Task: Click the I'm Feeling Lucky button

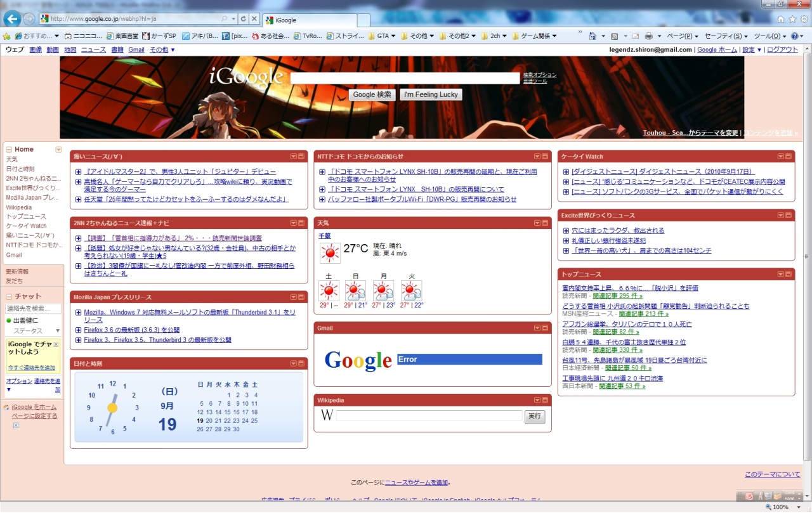Action: [431, 94]
